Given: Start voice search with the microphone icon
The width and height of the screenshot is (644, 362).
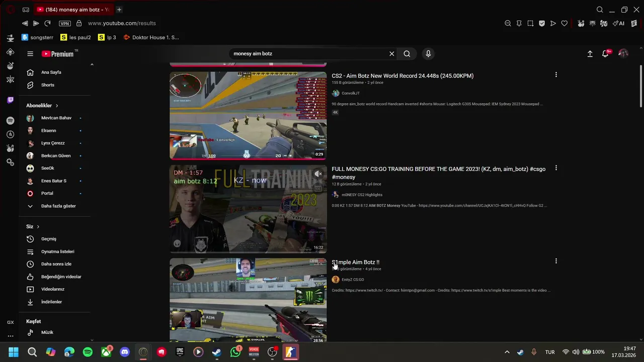Looking at the screenshot, I should (428, 54).
